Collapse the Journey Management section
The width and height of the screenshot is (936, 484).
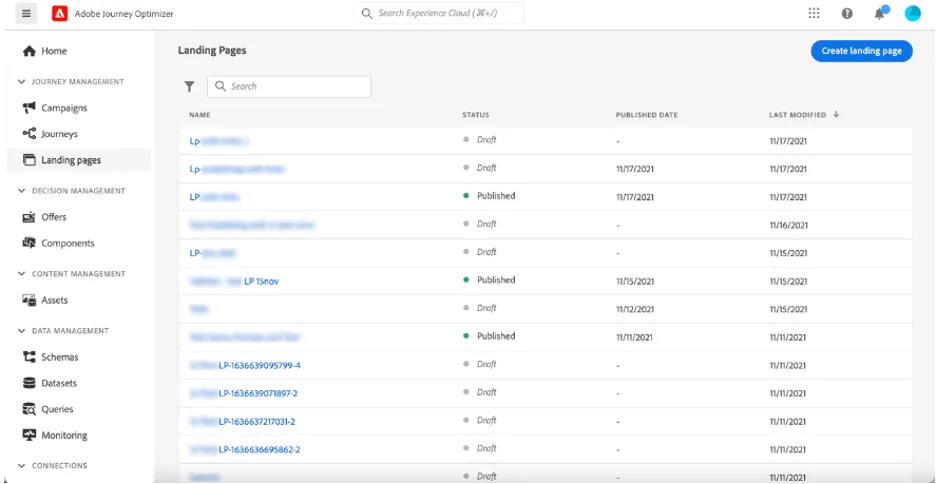[22, 82]
